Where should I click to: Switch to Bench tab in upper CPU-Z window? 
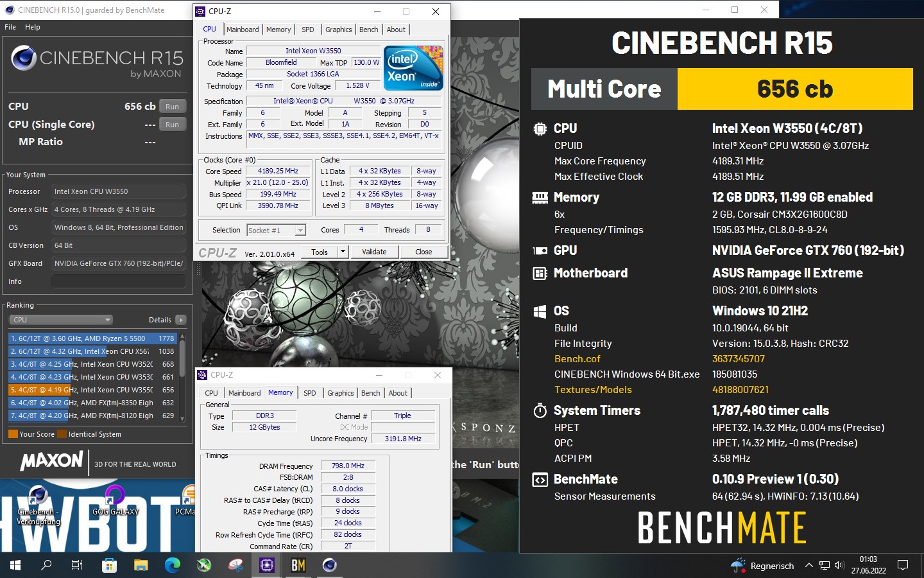[368, 30]
